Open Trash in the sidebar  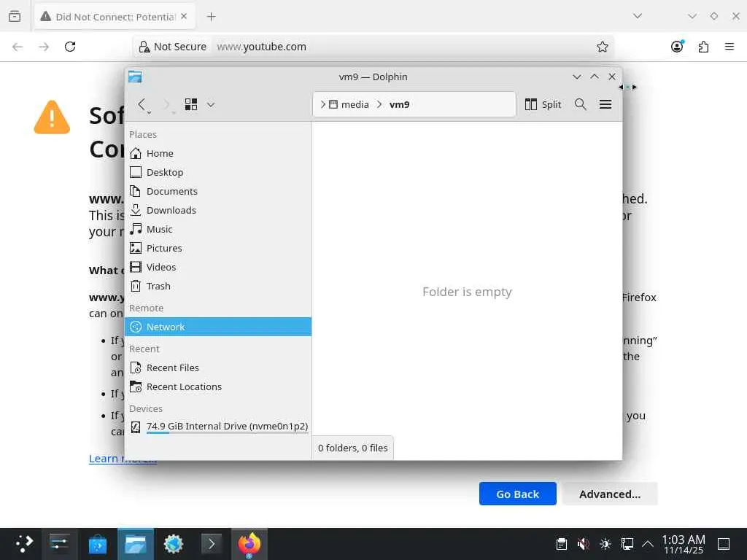[218, 286]
